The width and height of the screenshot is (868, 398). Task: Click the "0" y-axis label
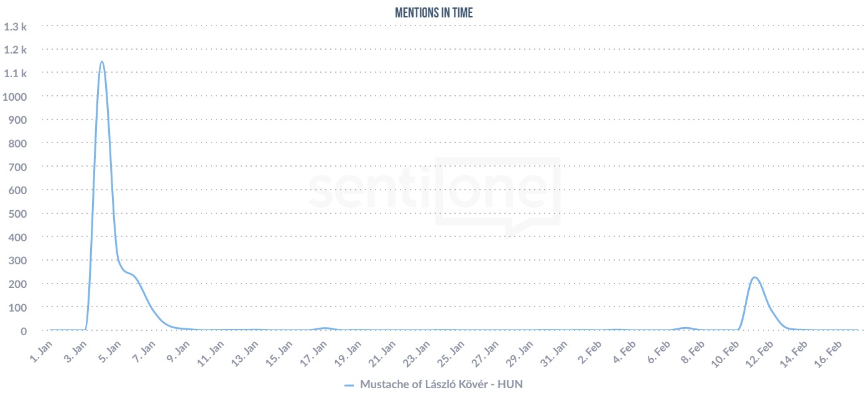(x=24, y=331)
